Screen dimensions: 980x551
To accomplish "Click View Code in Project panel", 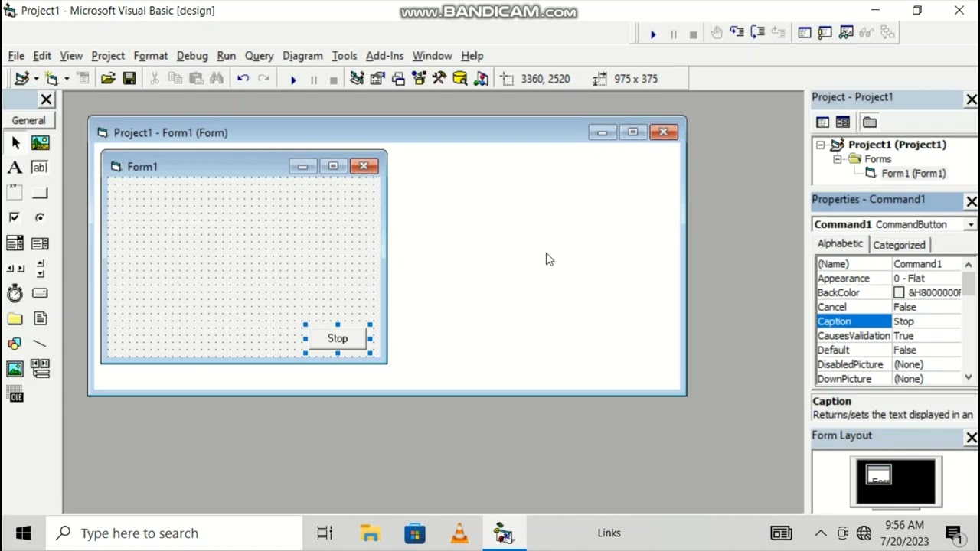I will 822,122.
